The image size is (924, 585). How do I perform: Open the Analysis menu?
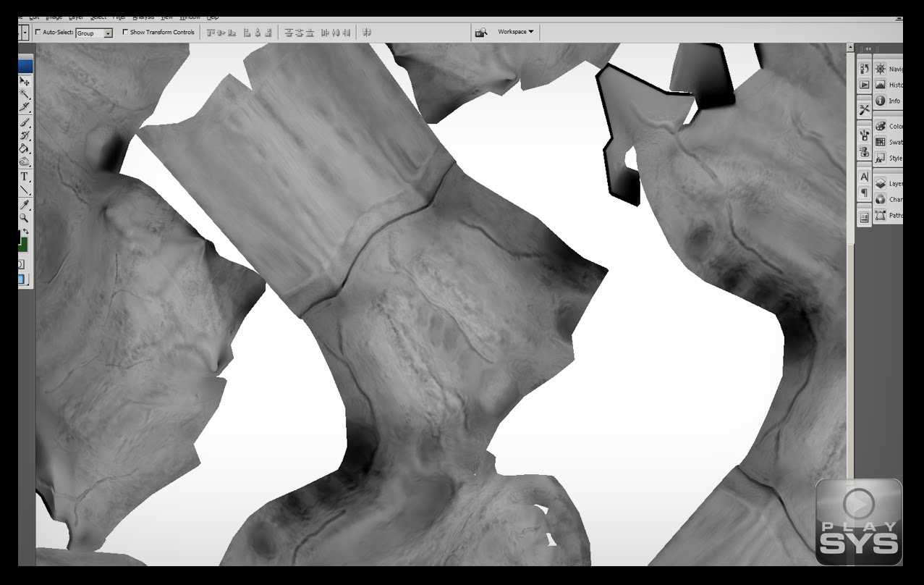(x=143, y=17)
